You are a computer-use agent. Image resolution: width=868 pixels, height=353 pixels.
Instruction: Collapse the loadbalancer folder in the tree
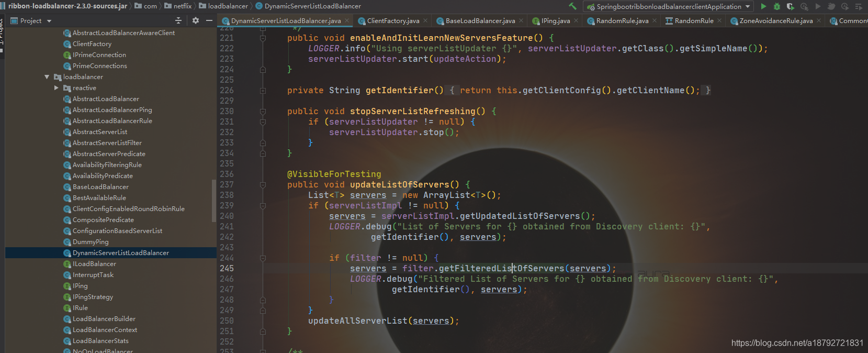(x=47, y=77)
